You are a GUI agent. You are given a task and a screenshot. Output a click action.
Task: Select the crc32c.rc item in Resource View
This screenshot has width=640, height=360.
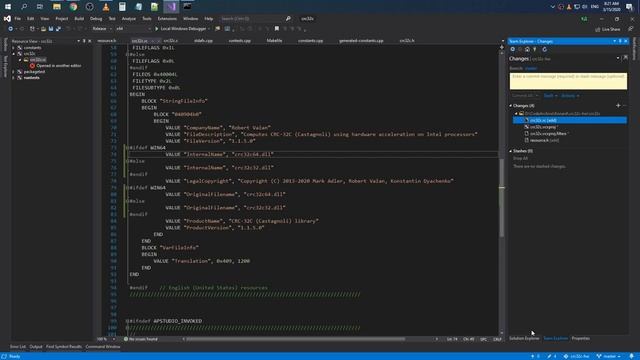click(x=38, y=60)
